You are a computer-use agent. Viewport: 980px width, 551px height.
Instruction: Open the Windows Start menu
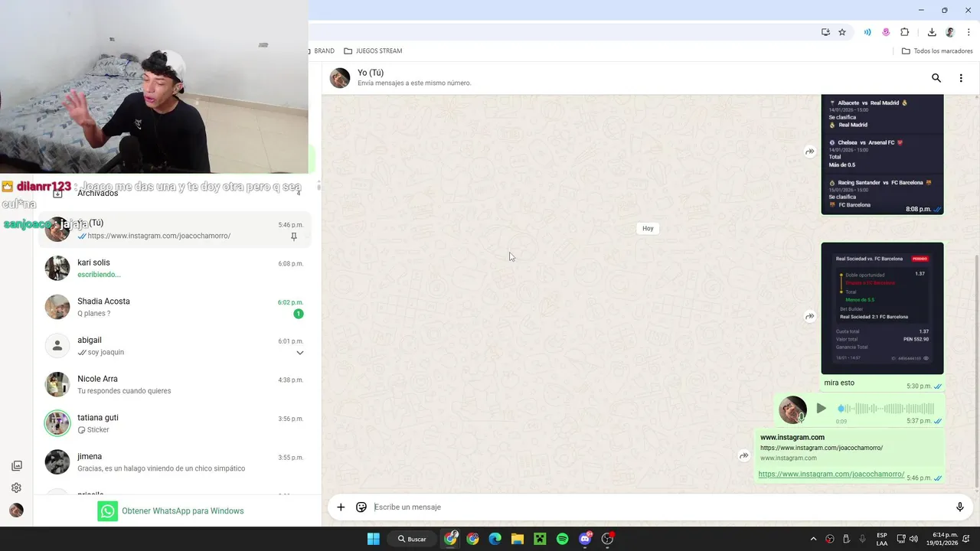click(x=374, y=539)
